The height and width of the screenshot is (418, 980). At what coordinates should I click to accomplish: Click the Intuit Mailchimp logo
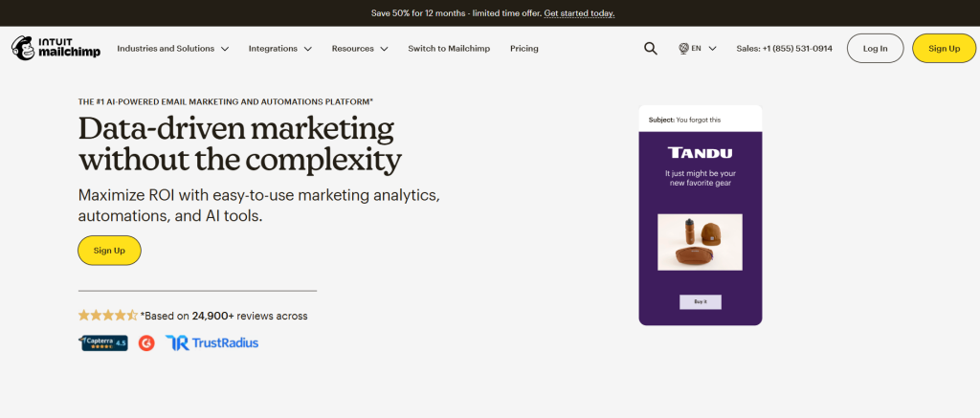coord(55,49)
